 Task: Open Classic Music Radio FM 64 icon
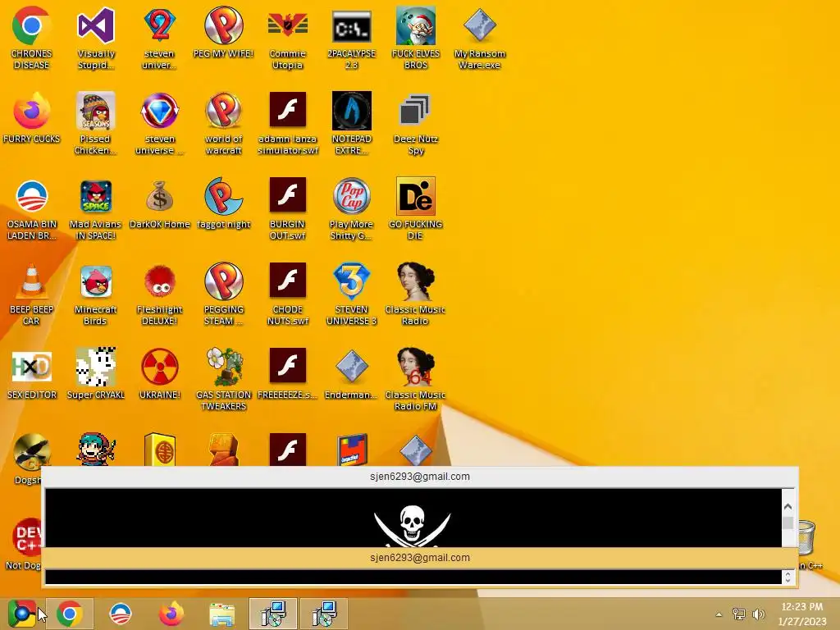pos(416,367)
